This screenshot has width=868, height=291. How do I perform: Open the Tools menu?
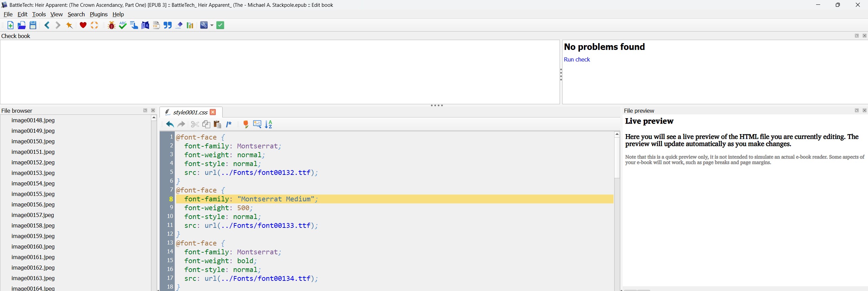[x=39, y=14]
